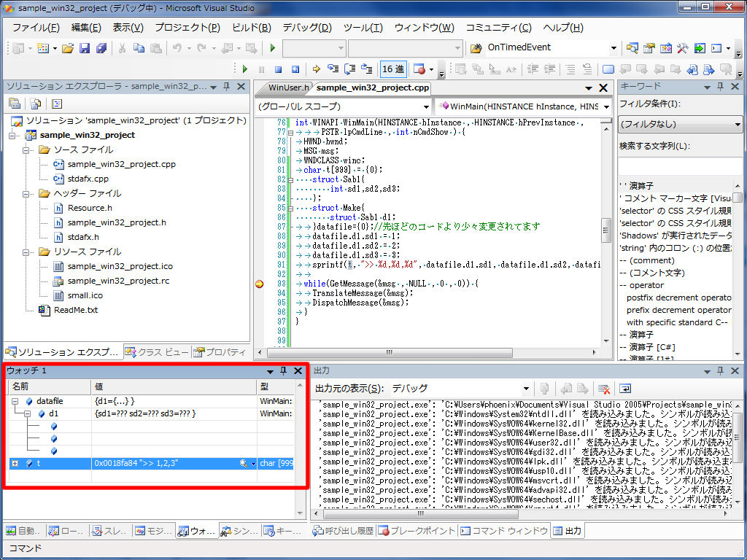Screen dimensions: 747x560
Task: Click the Open File folder icon
Action: coord(68,48)
